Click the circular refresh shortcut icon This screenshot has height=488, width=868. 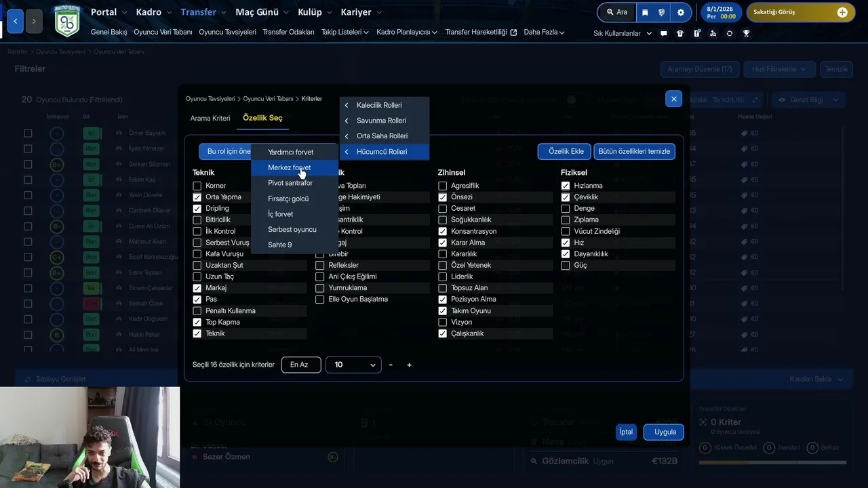click(x=730, y=33)
